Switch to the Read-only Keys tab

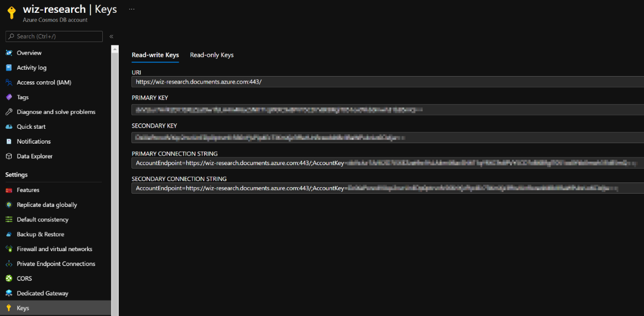pos(212,55)
